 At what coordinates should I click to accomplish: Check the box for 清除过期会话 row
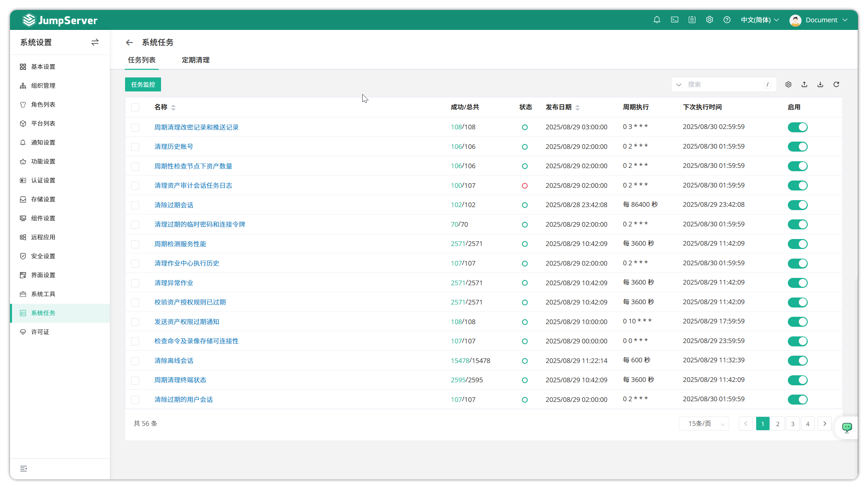[135, 205]
